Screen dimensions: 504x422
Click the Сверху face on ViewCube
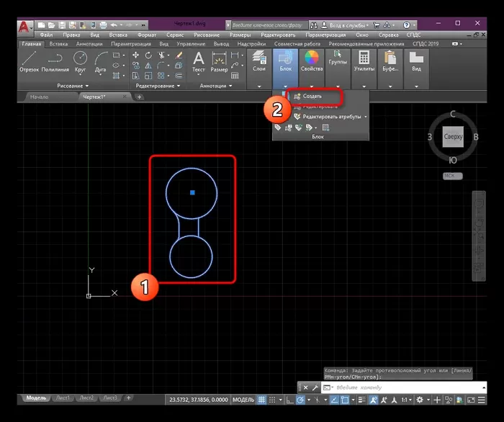click(x=453, y=137)
